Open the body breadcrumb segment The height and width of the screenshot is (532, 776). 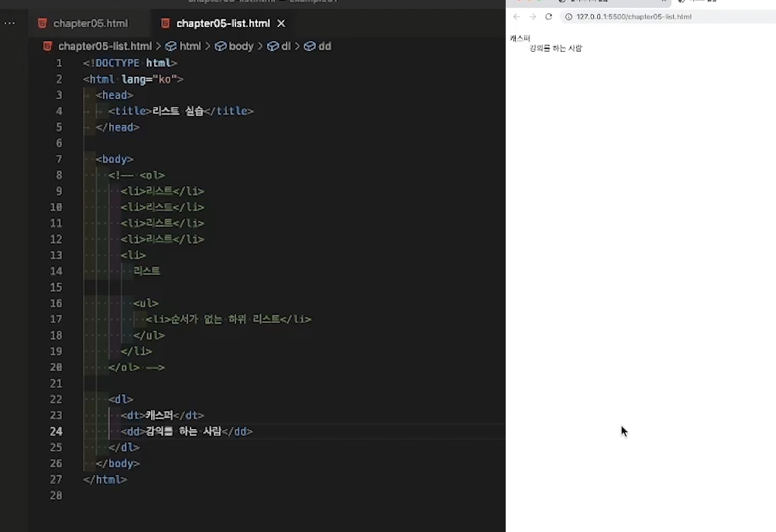point(241,46)
